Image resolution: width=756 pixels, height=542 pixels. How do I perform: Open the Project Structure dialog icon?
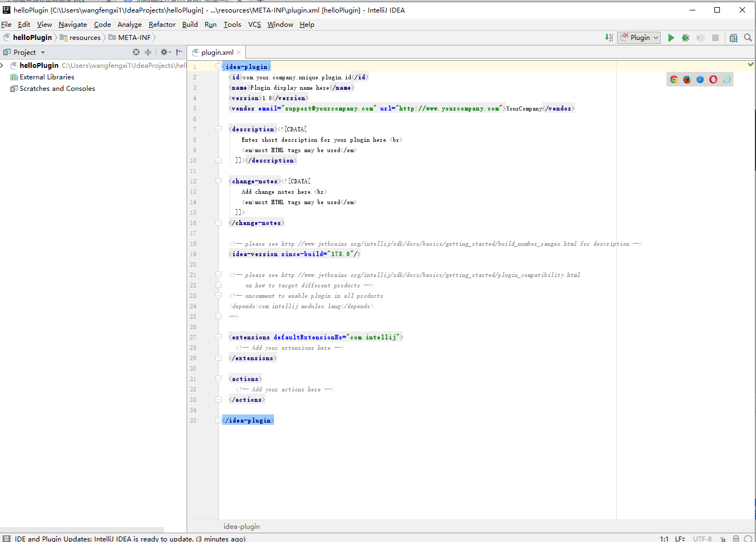pyautogui.click(x=734, y=38)
